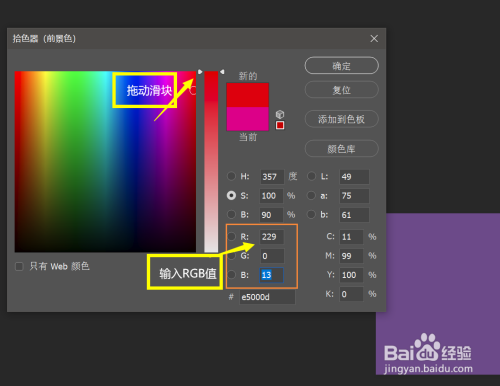Click the right slider arrow handle

(x=222, y=72)
